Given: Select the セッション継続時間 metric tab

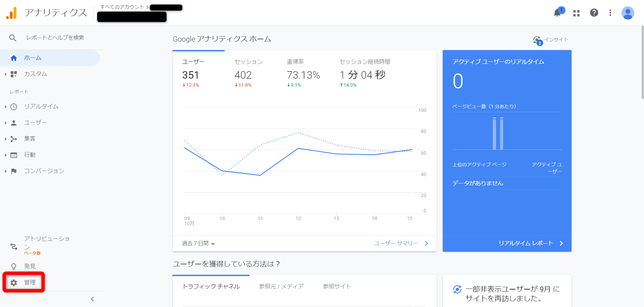Looking at the screenshot, I should (365, 74).
